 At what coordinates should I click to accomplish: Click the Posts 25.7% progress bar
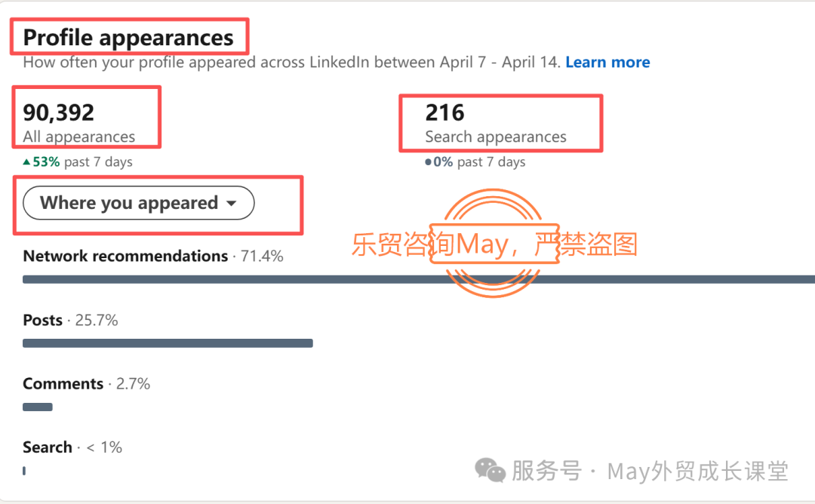coord(168,343)
